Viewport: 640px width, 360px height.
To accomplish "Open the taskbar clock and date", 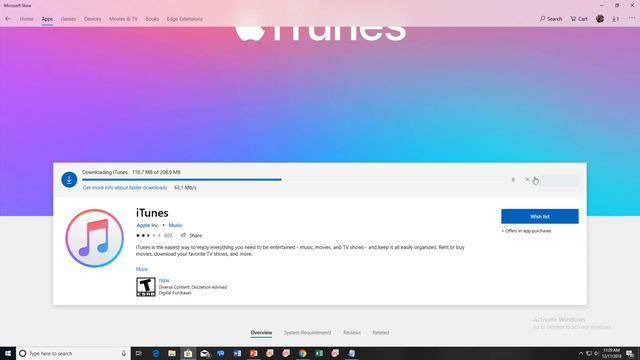I will click(x=612, y=353).
